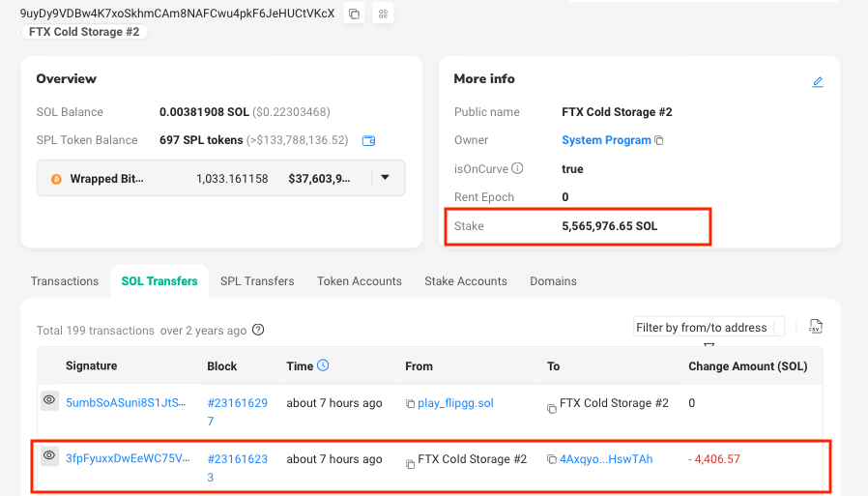The width and height of the screenshot is (868, 496).
Task: Show QR code for the address
Action: [x=383, y=14]
